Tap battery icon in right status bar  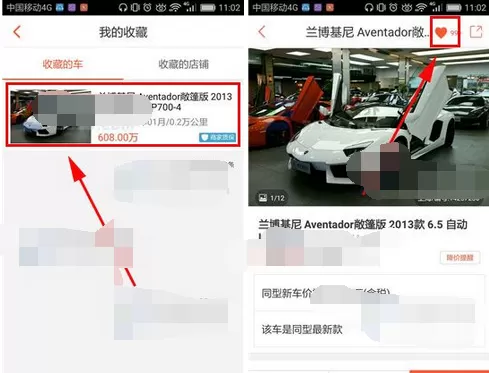pos(454,7)
